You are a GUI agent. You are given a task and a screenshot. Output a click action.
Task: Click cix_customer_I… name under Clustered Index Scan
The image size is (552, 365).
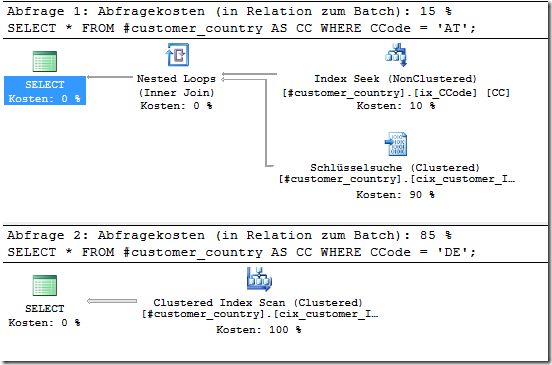pyautogui.click(x=326, y=314)
